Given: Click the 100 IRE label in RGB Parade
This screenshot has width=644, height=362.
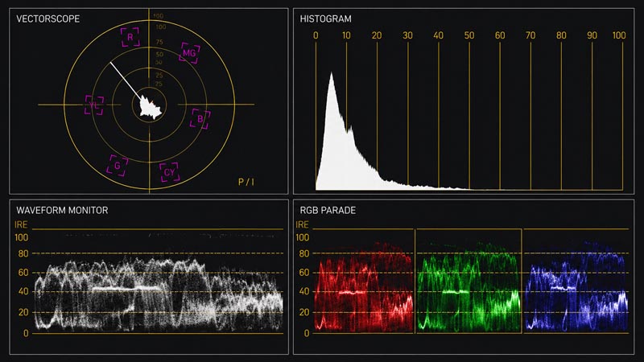Looking at the screenshot, I should click(x=303, y=237).
